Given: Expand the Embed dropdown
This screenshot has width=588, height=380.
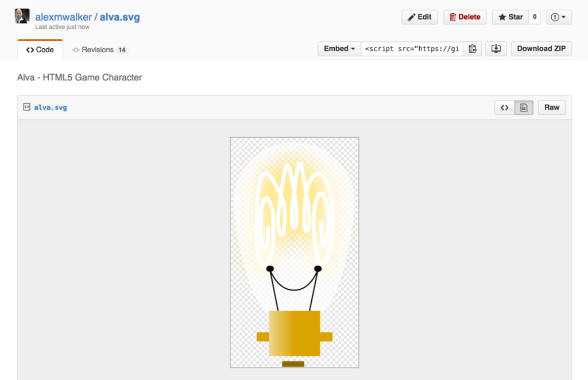Looking at the screenshot, I should tap(339, 49).
